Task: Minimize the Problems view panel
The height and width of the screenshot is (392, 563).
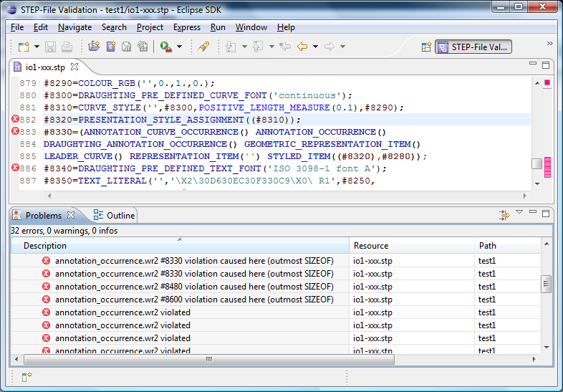Action: pyautogui.click(x=533, y=212)
